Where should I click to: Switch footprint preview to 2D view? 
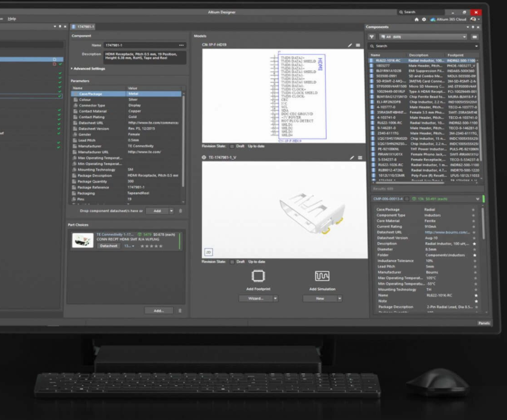[x=208, y=252]
